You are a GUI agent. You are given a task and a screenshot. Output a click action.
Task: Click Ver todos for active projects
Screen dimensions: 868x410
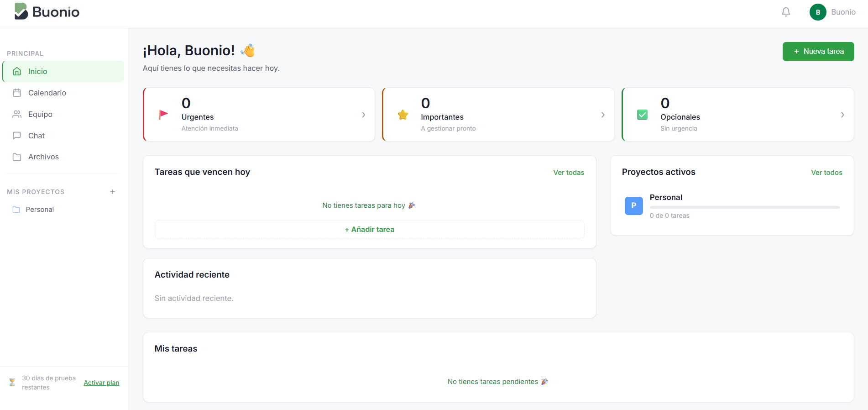(x=826, y=173)
